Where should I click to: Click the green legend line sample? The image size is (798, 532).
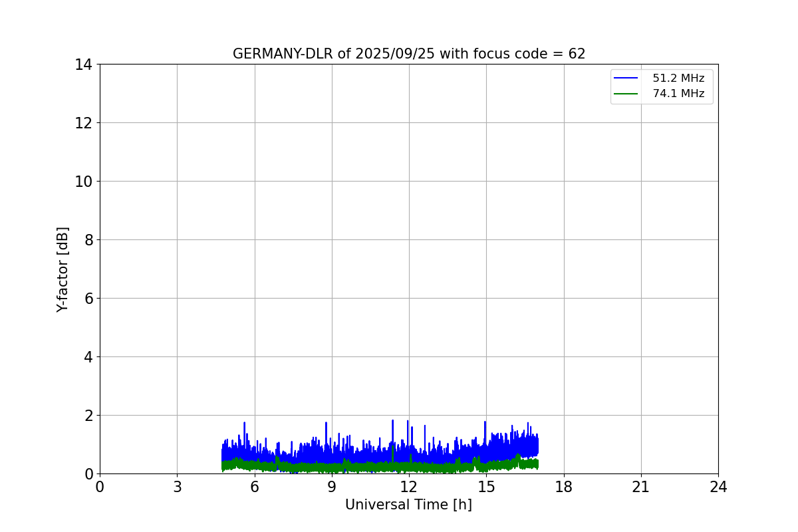point(626,94)
